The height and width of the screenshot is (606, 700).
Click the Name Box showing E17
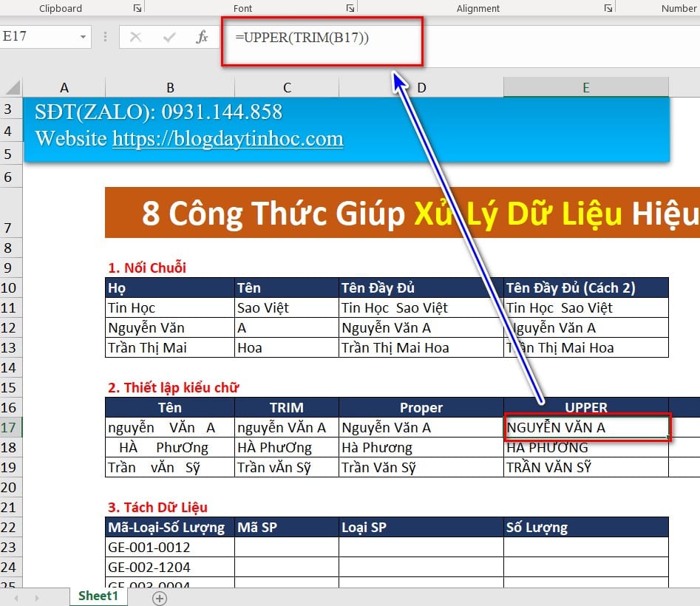coord(40,37)
